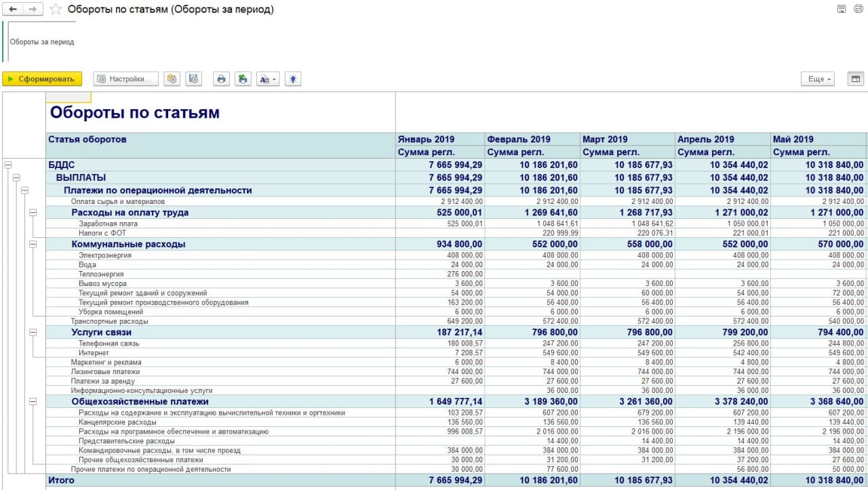Click the back navigation arrow
The width and height of the screenshot is (868, 490).
(13, 9)
